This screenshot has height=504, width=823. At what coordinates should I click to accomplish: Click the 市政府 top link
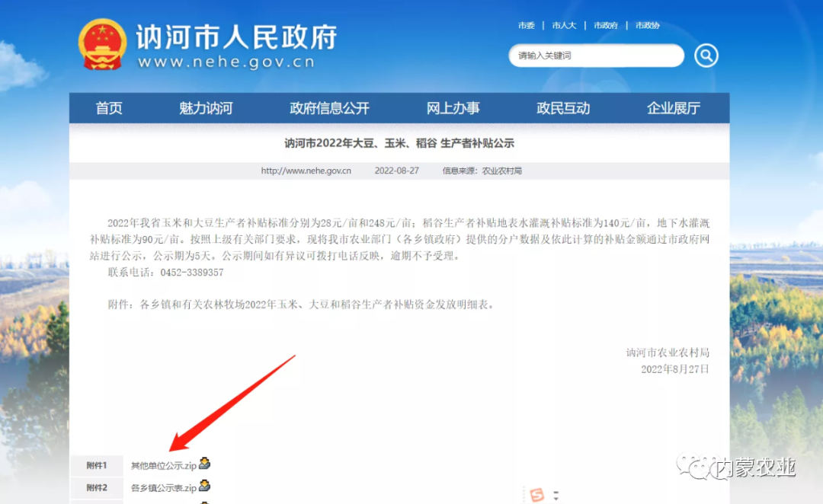coord(606,25)
